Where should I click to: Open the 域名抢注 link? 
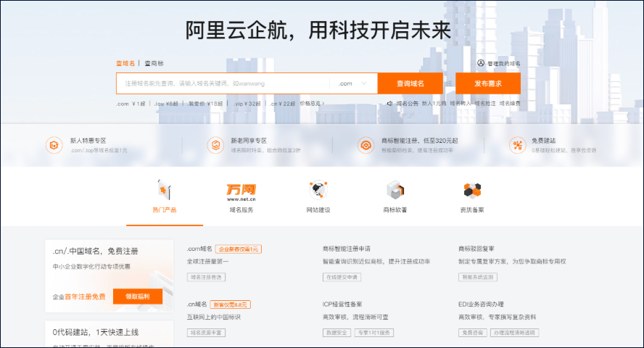(485, 104)
